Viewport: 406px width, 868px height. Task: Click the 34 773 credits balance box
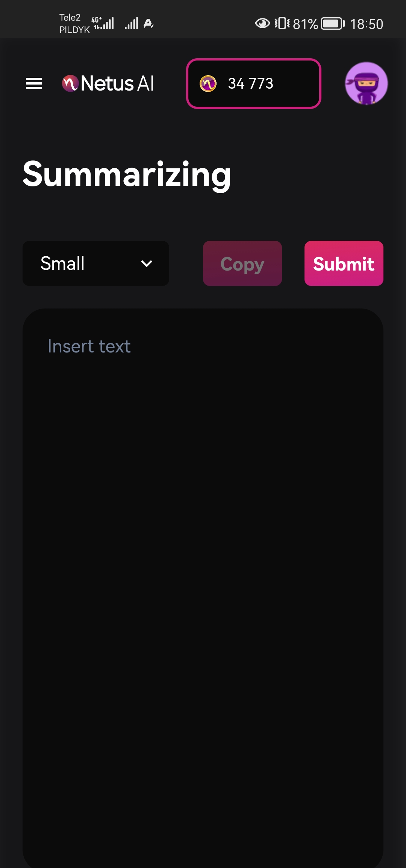point(254,83)
